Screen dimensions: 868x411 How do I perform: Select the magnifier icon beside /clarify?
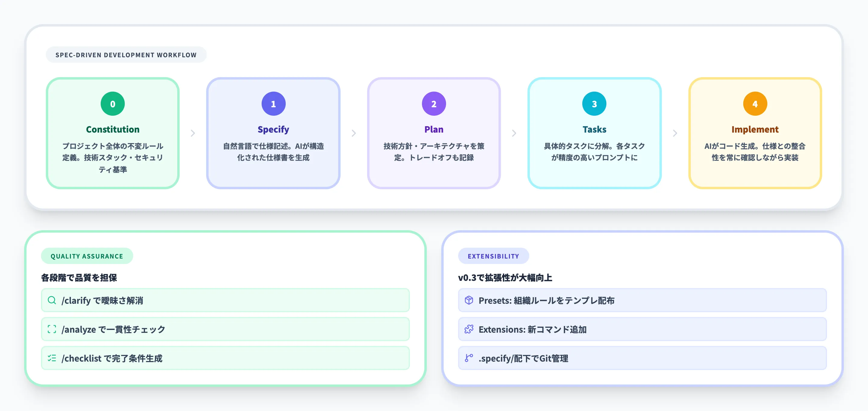(52, 300)
